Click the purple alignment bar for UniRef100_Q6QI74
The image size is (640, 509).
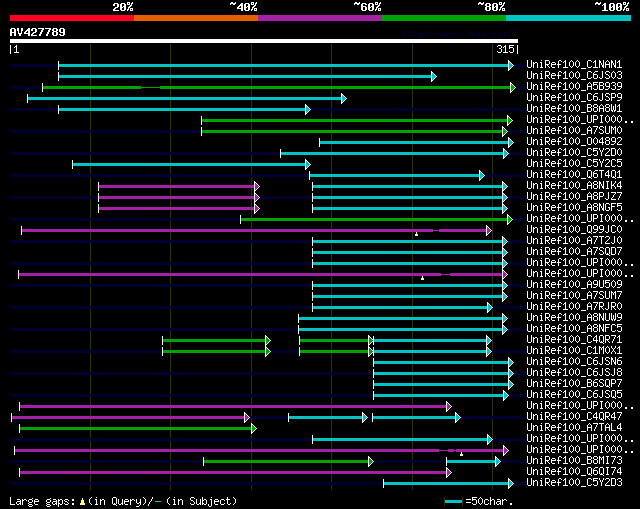[x=236, y=473]
